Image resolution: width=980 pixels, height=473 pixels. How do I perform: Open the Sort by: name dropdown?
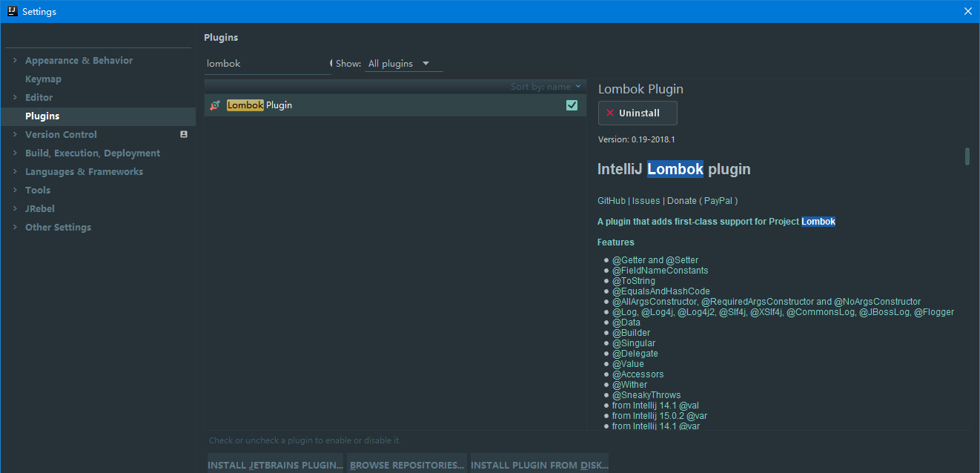point(546,87)
